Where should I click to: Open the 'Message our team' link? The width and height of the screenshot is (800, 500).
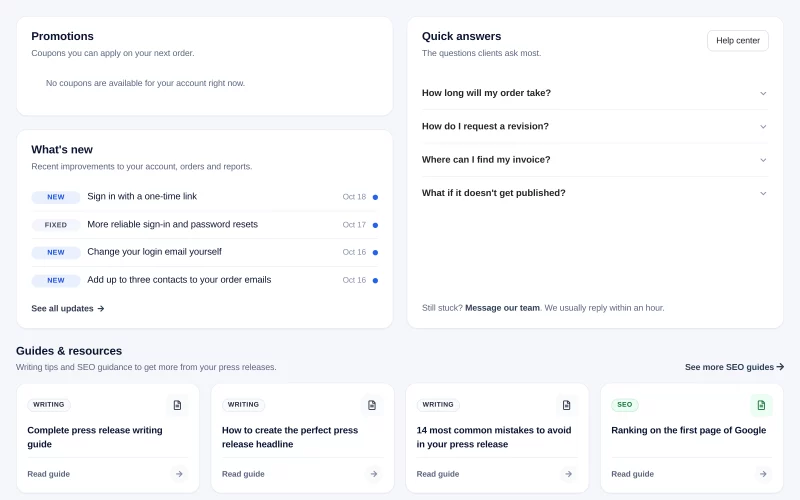[x=502, y=308]
